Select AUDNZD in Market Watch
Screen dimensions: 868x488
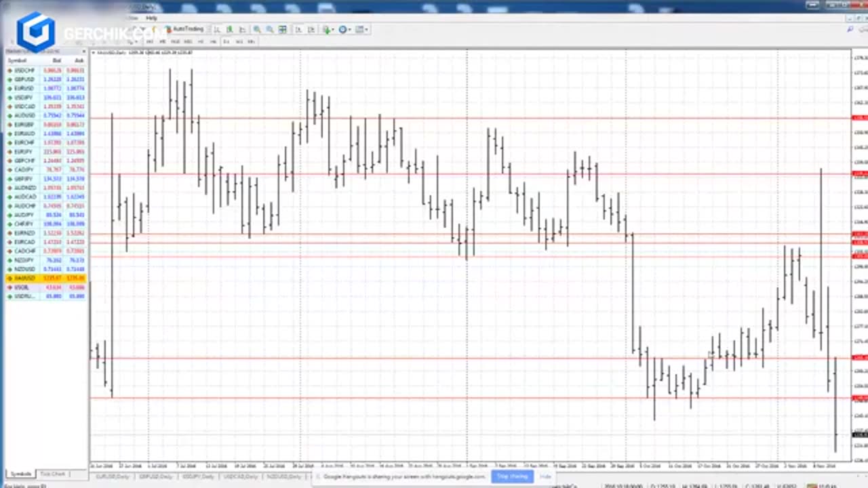pos(45,188)
